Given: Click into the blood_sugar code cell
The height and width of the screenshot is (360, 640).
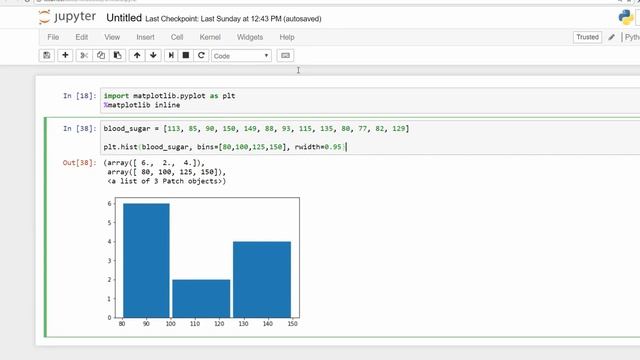Looking at the screenshot, I should (x=370, y=138).
